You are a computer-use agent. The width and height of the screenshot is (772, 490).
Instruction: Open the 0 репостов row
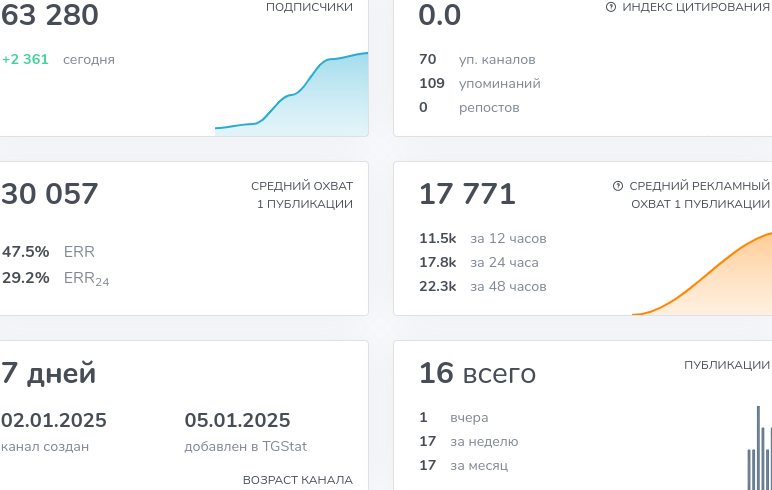pyautogui.click(x=469, y=107)
